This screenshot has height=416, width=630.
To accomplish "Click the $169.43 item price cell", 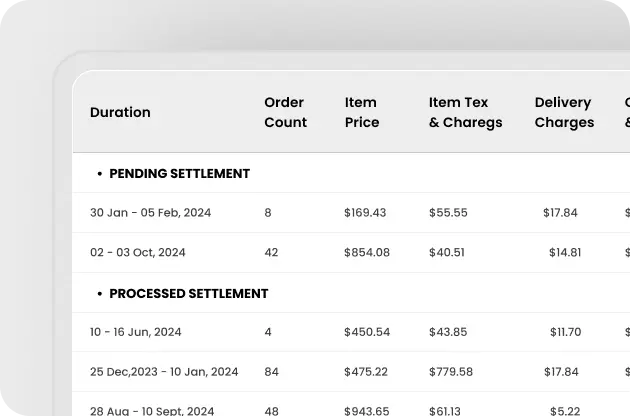I will 365,213.
